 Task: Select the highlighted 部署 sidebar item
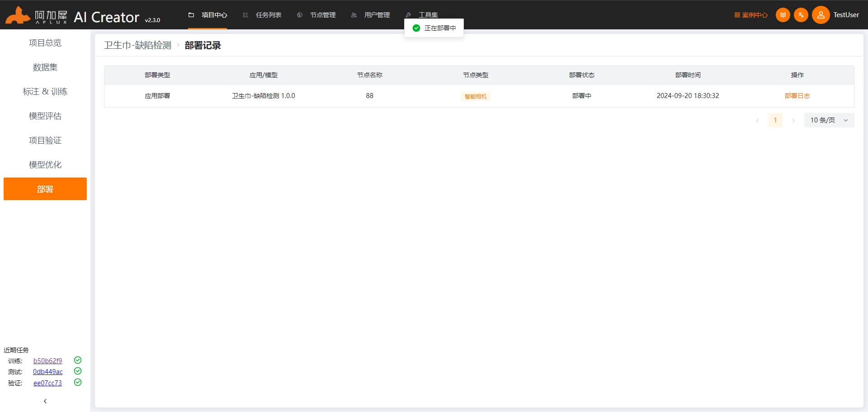coord(45,189)
